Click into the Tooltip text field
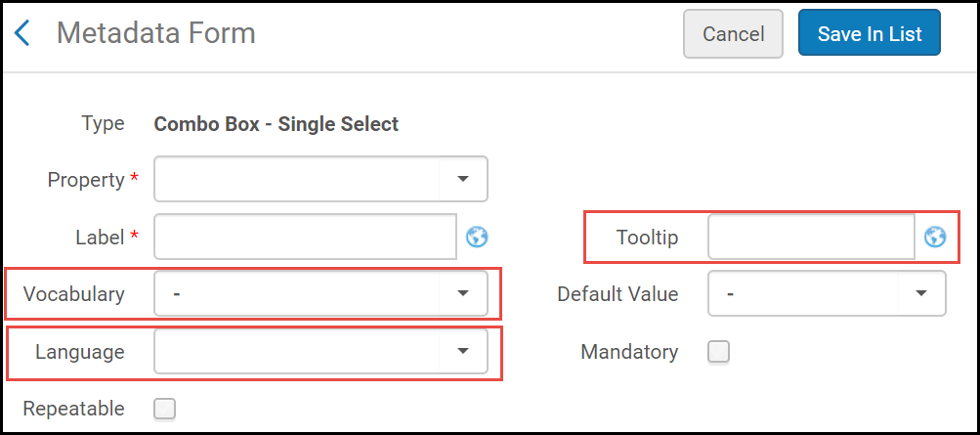The image size is (980, 435). click(811, 237)
